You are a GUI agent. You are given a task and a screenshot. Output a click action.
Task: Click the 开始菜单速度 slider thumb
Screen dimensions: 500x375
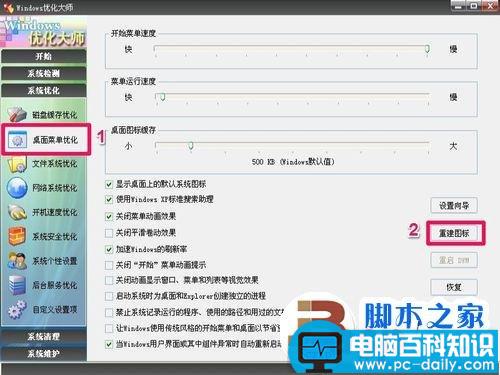427,49
